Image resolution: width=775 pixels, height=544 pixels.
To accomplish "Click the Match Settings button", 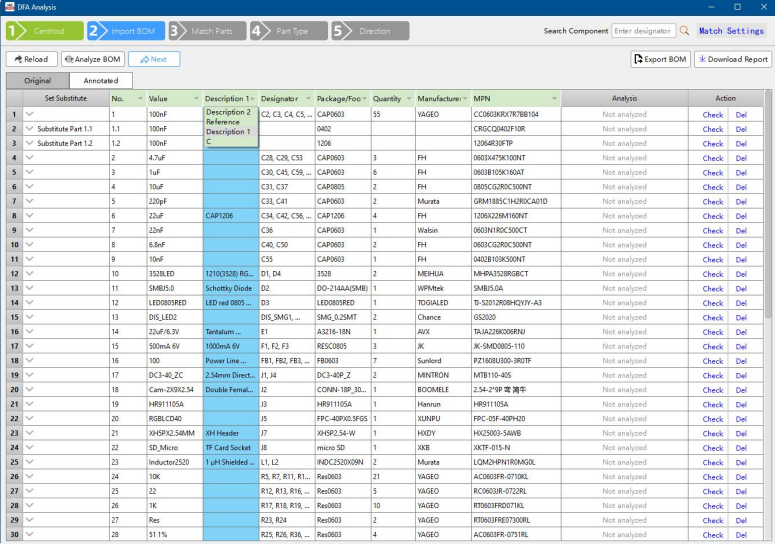I will coord(731,31).
